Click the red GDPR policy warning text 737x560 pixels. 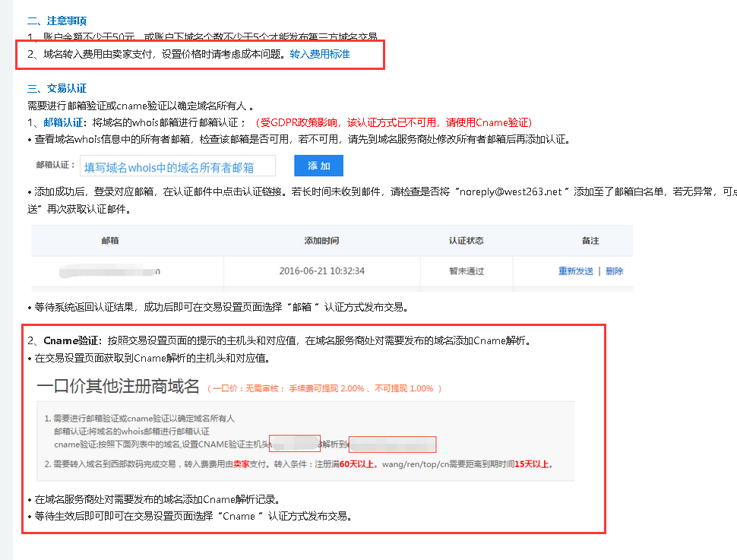(393, 122)
